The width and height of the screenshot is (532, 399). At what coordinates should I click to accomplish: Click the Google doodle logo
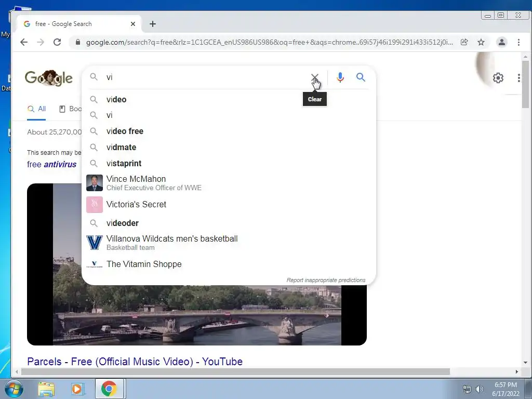[48, 78]
